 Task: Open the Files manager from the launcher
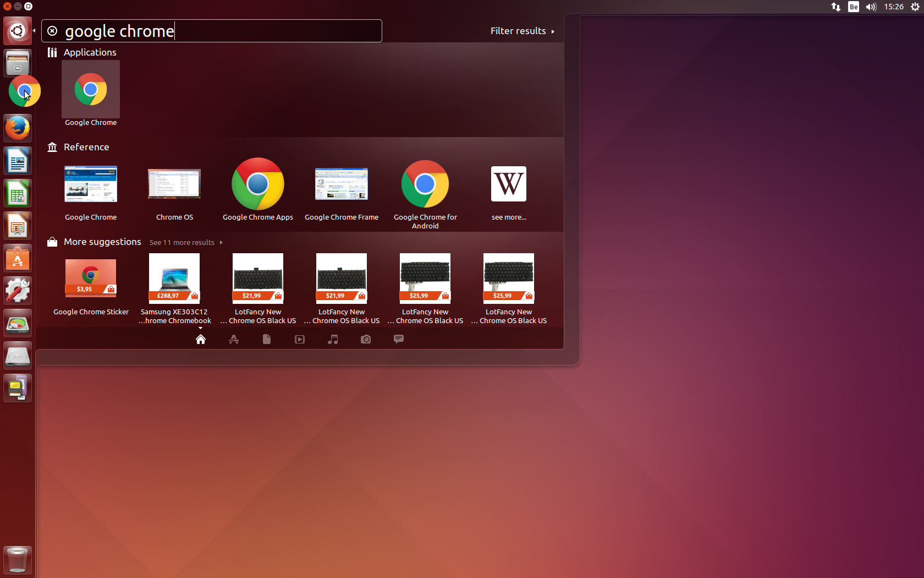point(18,63)
